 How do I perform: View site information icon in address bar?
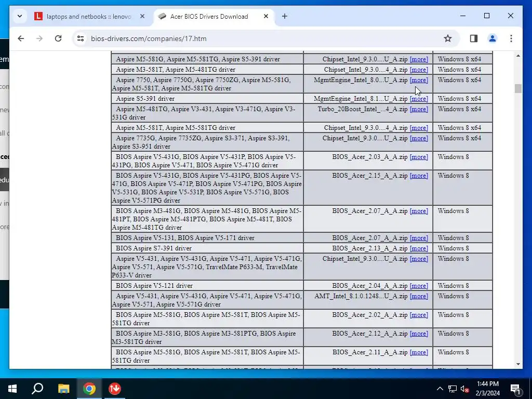81,38
